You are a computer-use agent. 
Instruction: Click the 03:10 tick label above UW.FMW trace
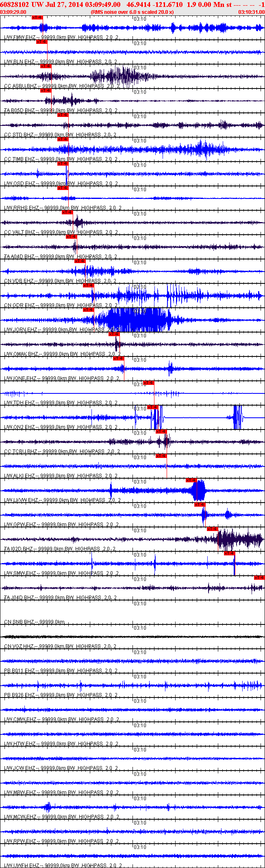140,19
